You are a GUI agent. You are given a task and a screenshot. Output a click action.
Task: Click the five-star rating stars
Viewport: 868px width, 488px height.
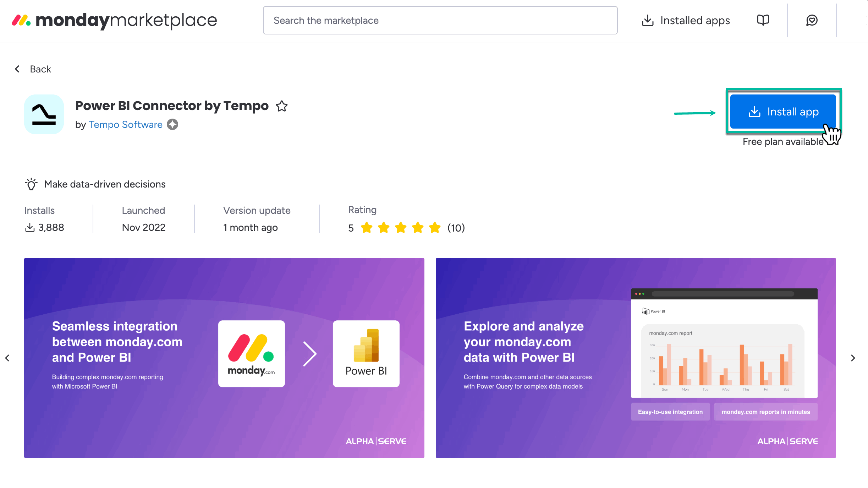[401, 228]
